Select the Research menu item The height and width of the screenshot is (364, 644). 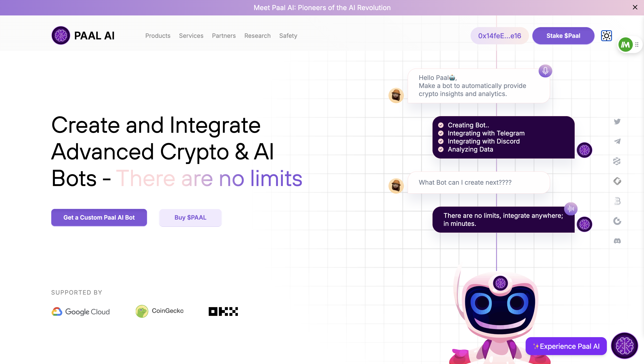coord(257,35)
